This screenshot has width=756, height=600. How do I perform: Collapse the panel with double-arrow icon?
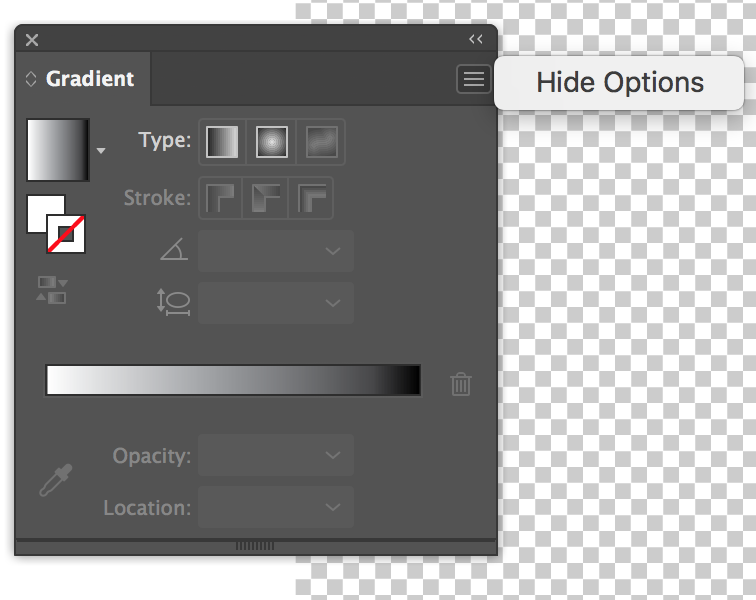pyautogui.click(x=476, y=39)
